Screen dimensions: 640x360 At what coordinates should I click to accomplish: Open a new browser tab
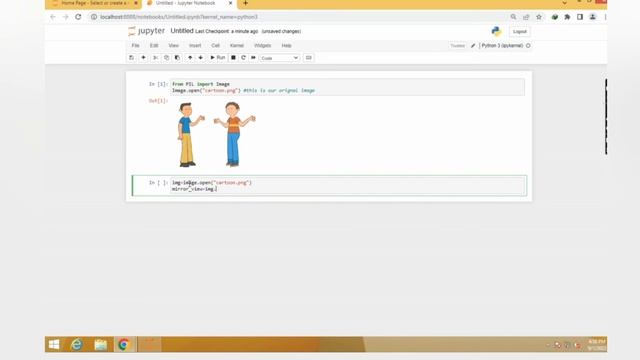pos(245,3)
